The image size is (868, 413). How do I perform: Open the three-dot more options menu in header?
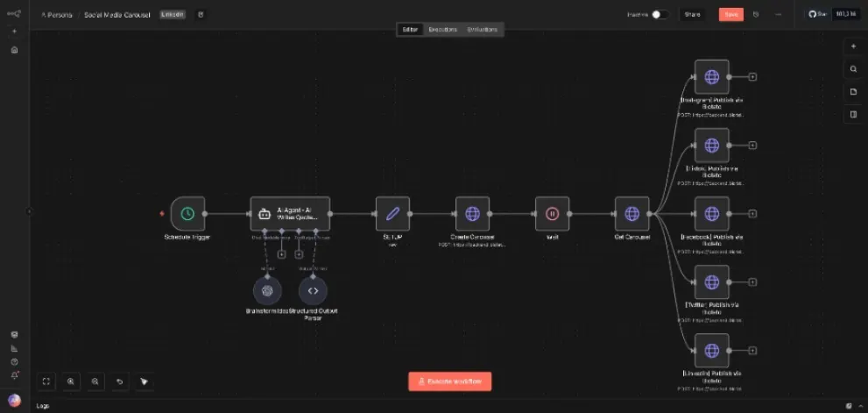[779, 14]
